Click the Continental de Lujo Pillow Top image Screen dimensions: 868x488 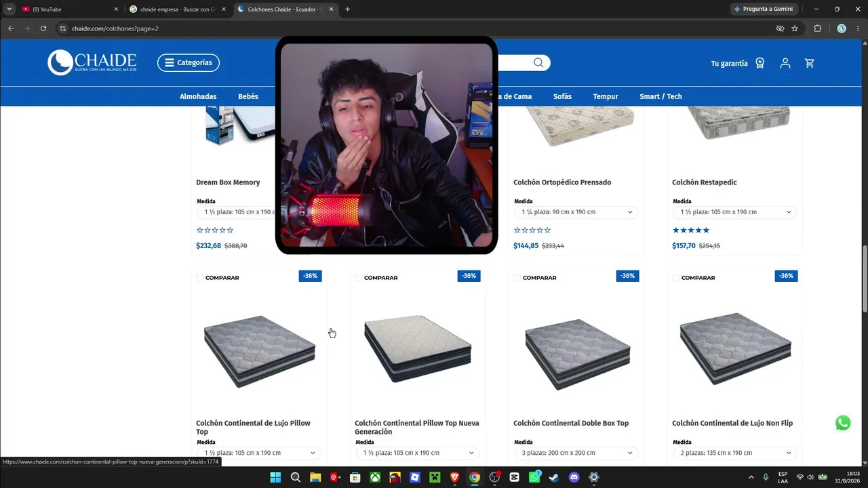(x=259, y=350)
